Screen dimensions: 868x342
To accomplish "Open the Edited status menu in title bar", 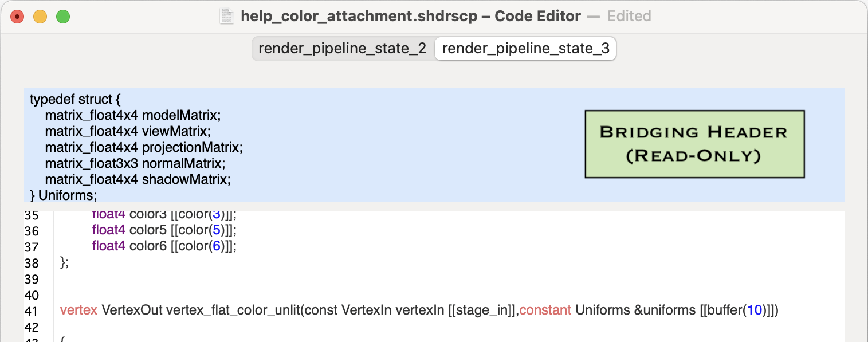I will tap(629, 16).
